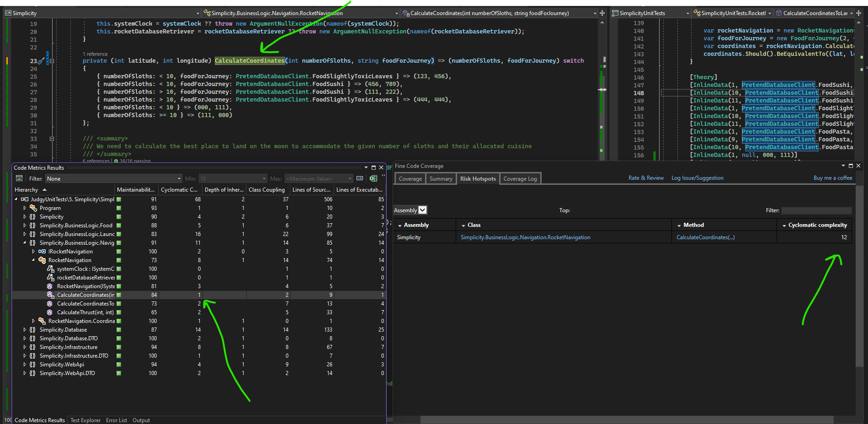Open the metrics list in Excel
The height and width of the screenshot is (424, 868).
tap(373, 178)
